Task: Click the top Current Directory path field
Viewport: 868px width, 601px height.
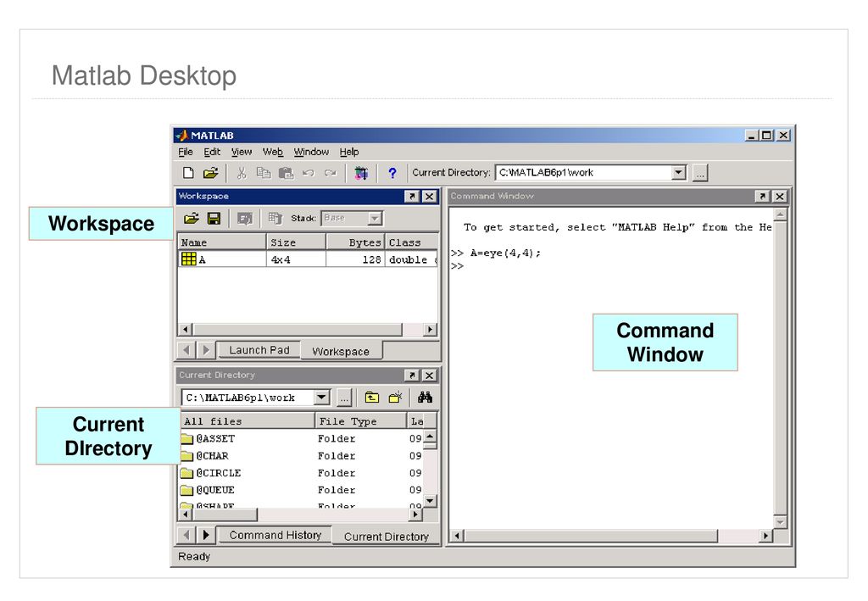Action: (583, 173)
